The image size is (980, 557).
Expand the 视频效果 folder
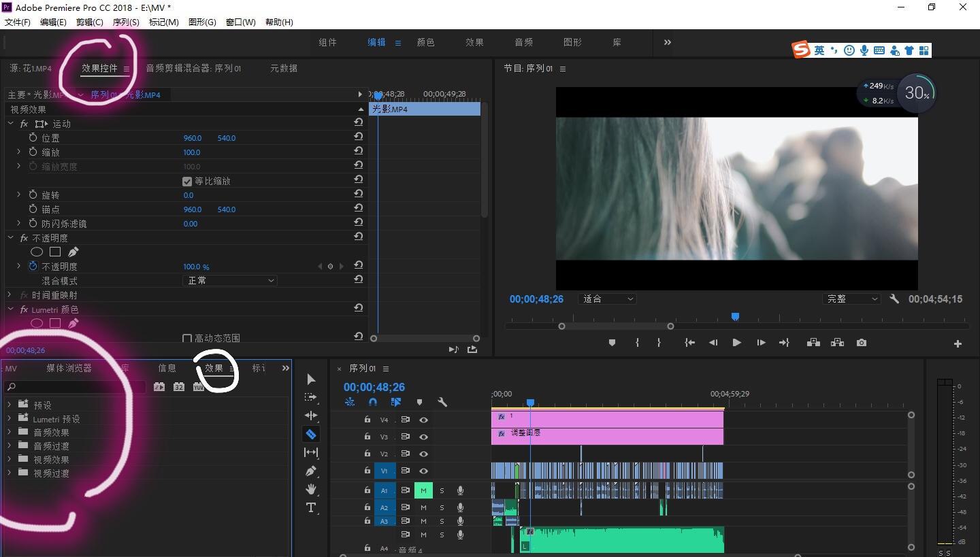tap(9, 459)
